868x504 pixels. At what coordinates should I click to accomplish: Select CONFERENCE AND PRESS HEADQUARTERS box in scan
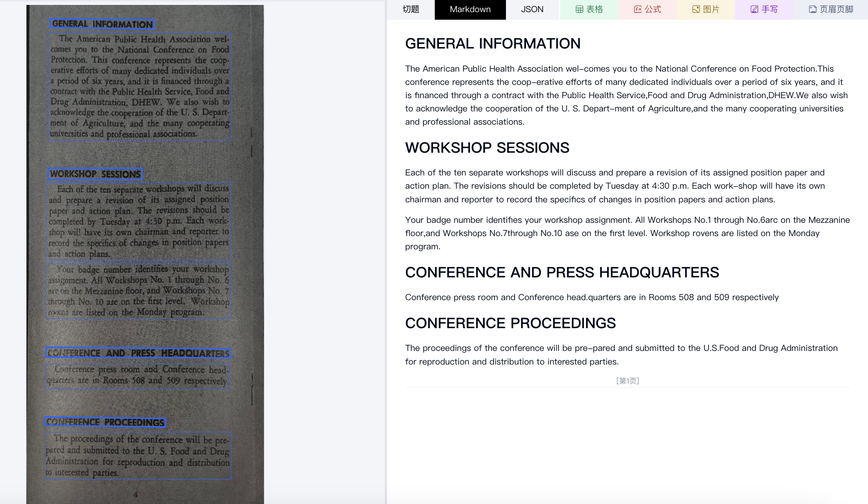tap(138, 353)
